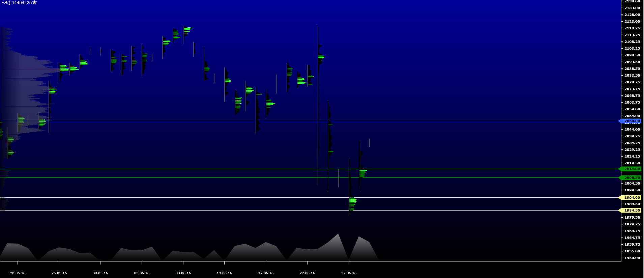Select the 25.05.16 date label
The image size is (644, 278).
pyautogui.click(x=59, y=273)
